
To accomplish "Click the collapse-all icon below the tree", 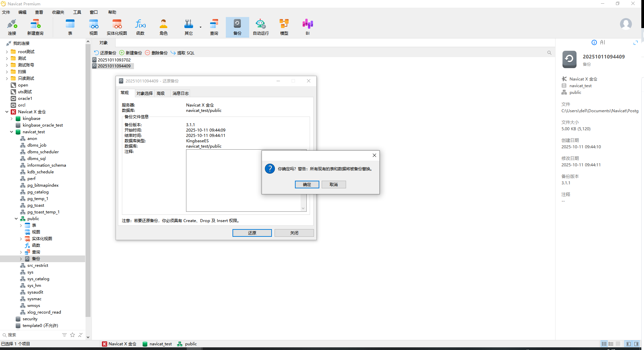I will 80,335.
